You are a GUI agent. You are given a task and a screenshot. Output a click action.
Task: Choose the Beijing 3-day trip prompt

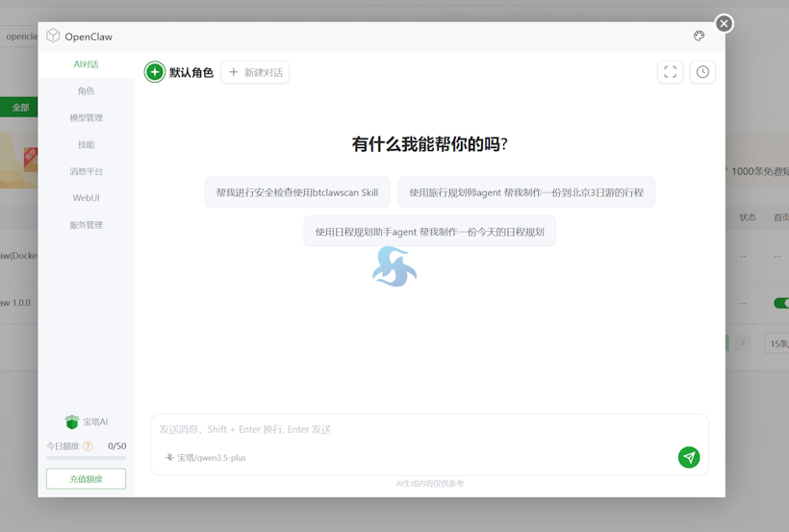point(526,192)
